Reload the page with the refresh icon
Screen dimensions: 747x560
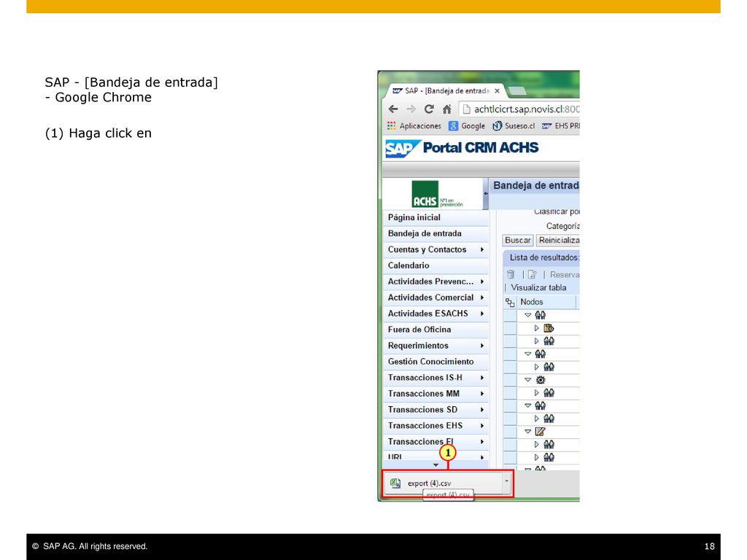pos(429,109)
